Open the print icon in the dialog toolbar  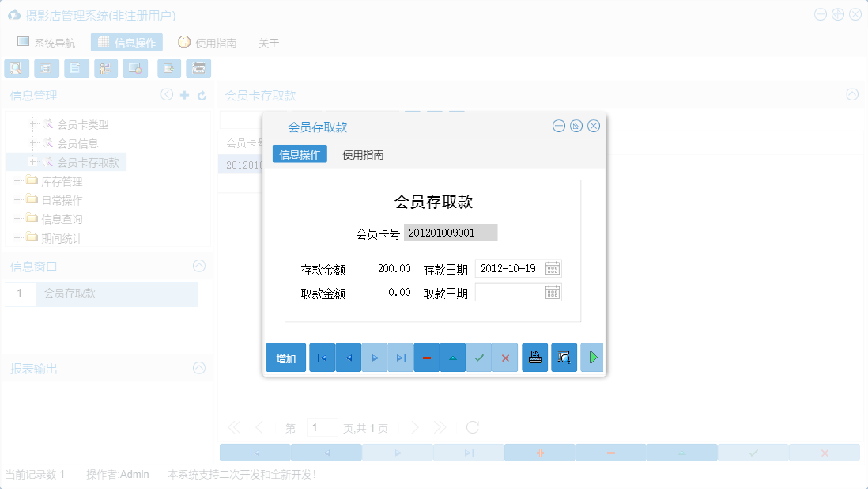pyautogui.click(x=535, y=357)
